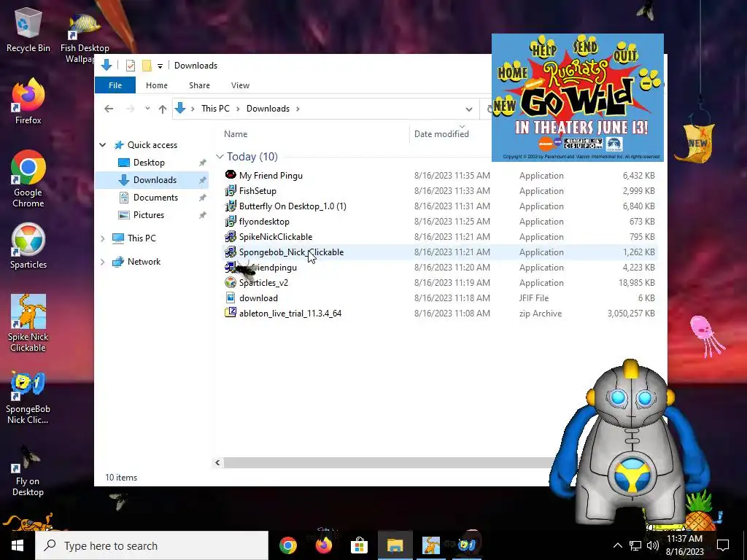
Task: Sort files by Name column
Action: 236,134
